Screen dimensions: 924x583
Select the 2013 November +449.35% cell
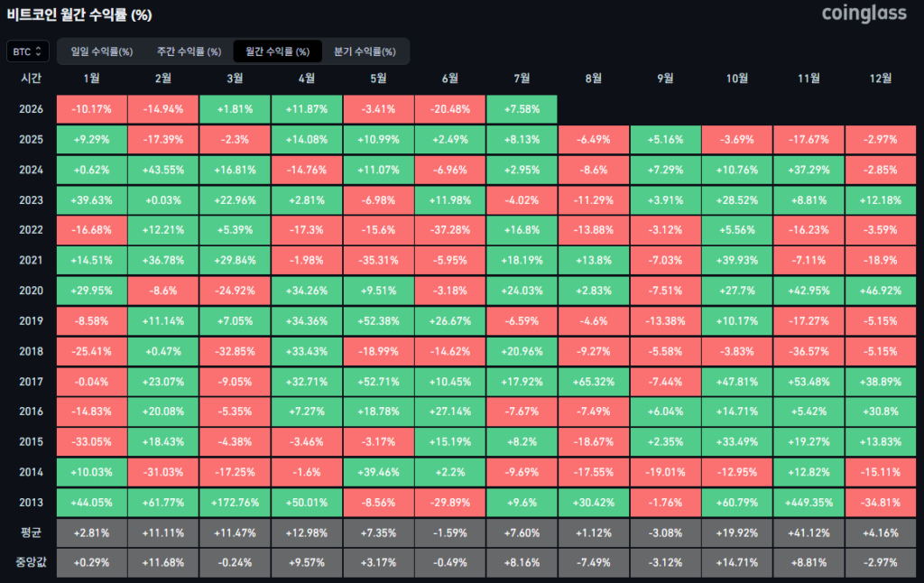point(808,503)
